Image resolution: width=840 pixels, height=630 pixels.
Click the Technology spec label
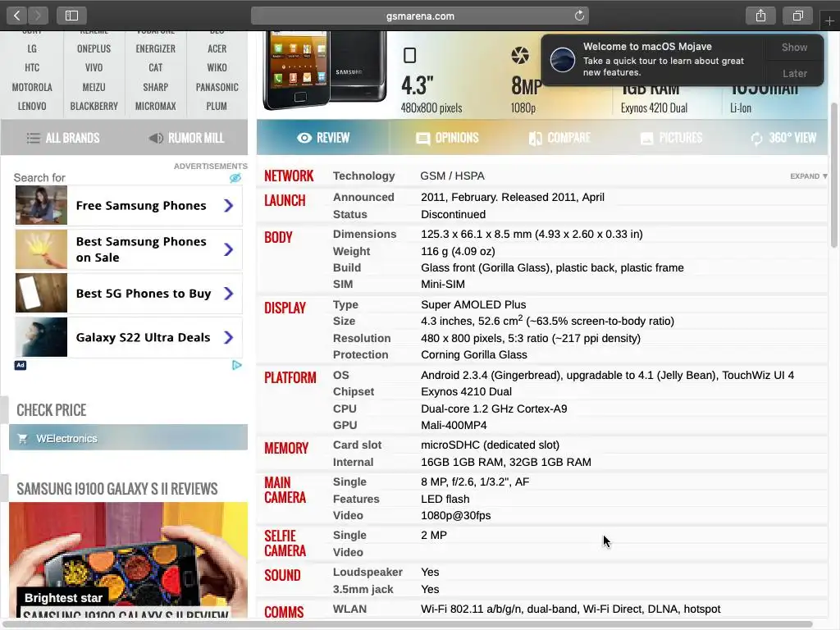[363, 176]
